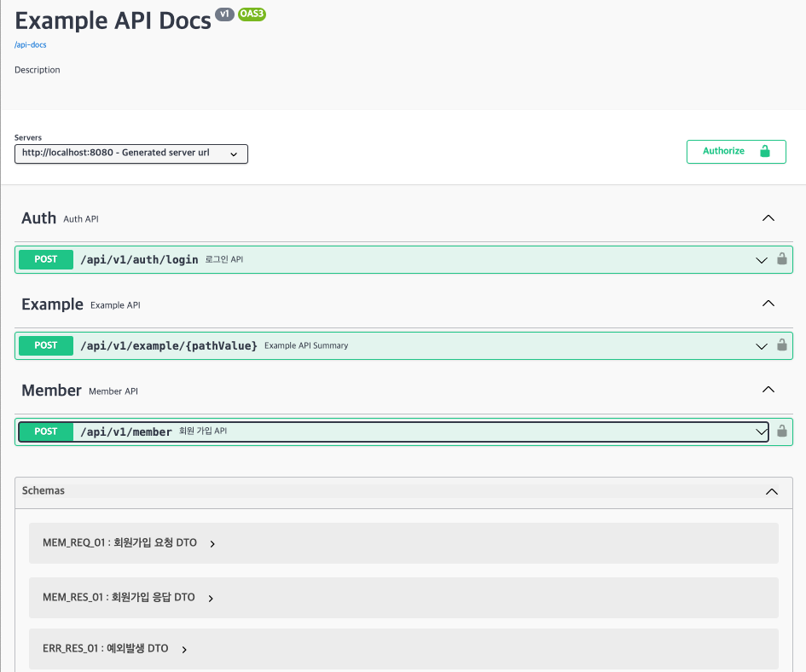Expand the MEM_REQ_01 schema chevron
The image size is (806, 672).
(212, 544)
